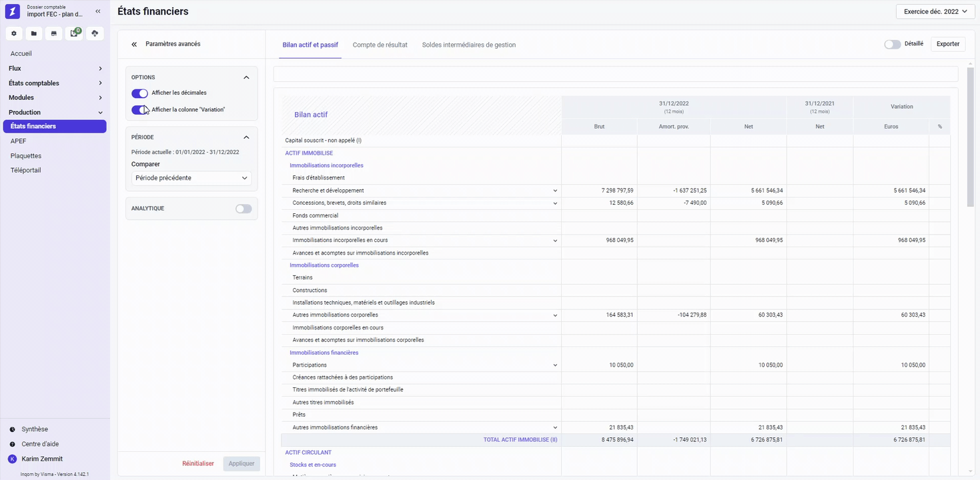This screenshot has height=480, width=980.
Task: Expand the Recherche et développement row
Action: point(555,191)
